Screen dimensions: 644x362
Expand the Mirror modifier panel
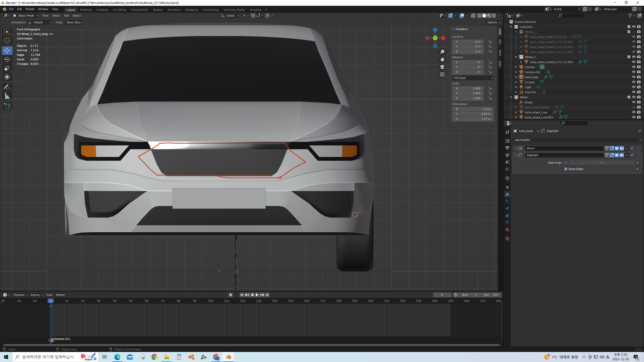tap(516, 148)
